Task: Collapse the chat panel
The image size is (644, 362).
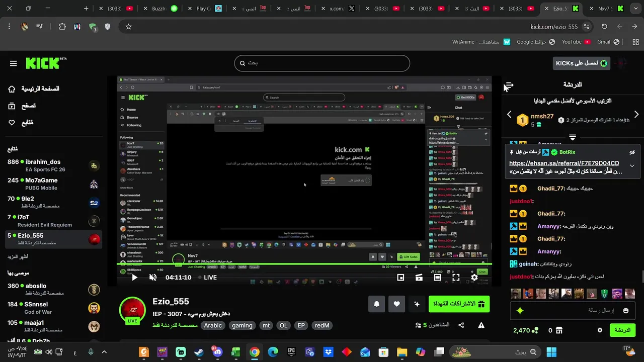Action: (x=509, y=85)
